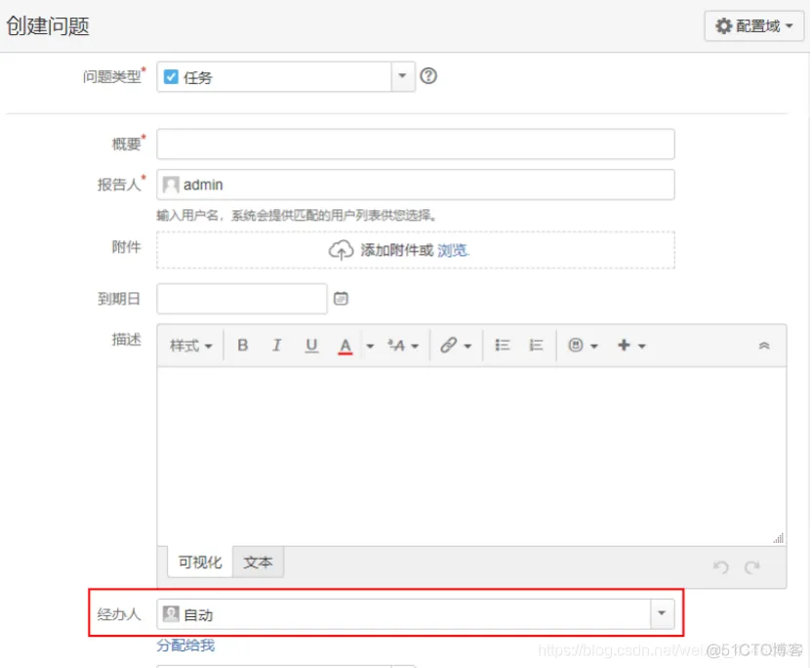This screenshot has height=668, width=812.
Task: Toggle underline formatting
Action: coord(311,345)
